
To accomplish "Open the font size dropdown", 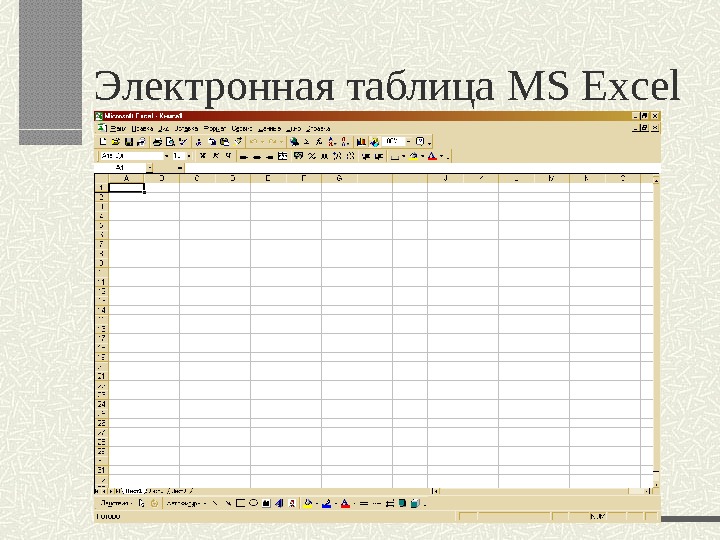I will [x=189, y=156].
